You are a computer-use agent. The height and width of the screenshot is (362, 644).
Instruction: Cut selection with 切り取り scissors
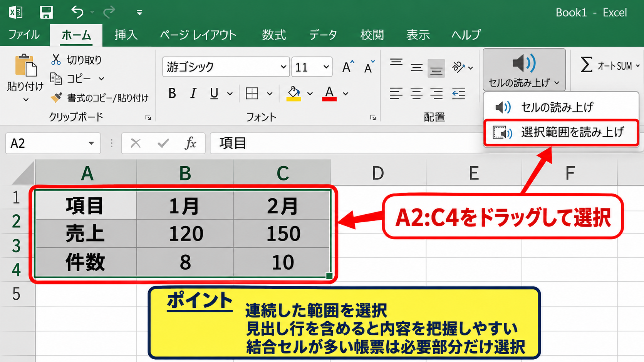pos(76,60)
